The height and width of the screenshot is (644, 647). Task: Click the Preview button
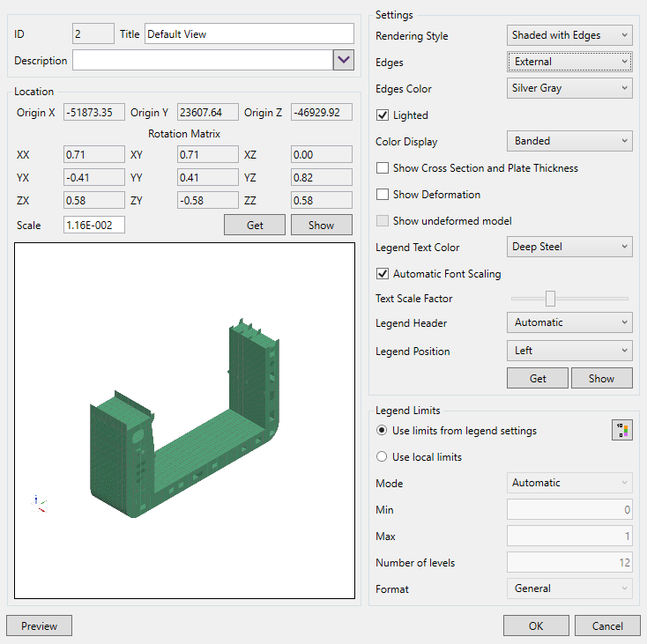[39, 625]
